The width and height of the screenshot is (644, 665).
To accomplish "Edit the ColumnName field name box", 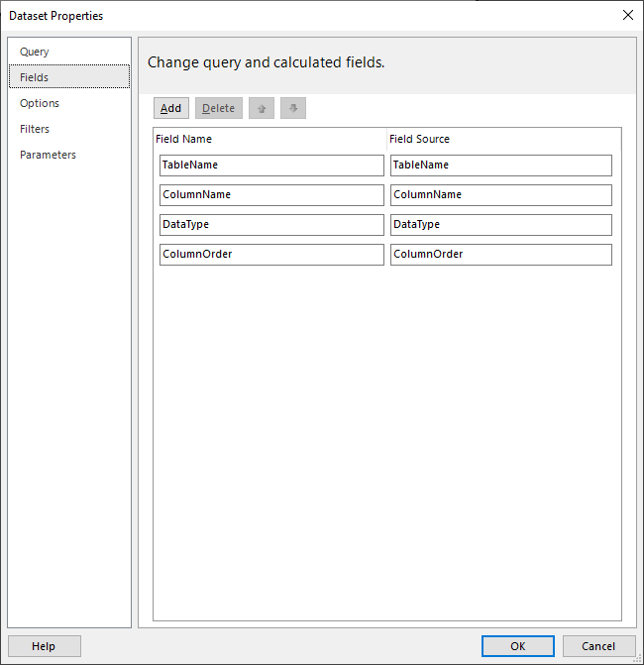I will pos(271,195).
